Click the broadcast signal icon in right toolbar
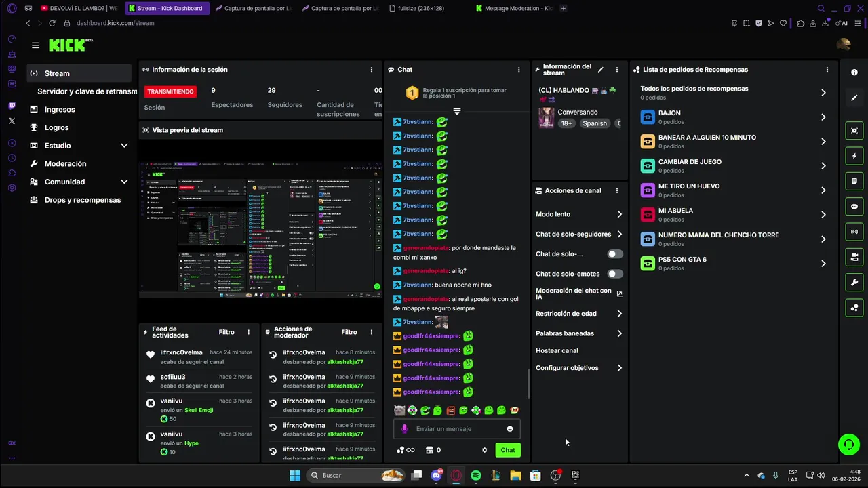This screenshot has height=488, width=868. coord(854,232)
